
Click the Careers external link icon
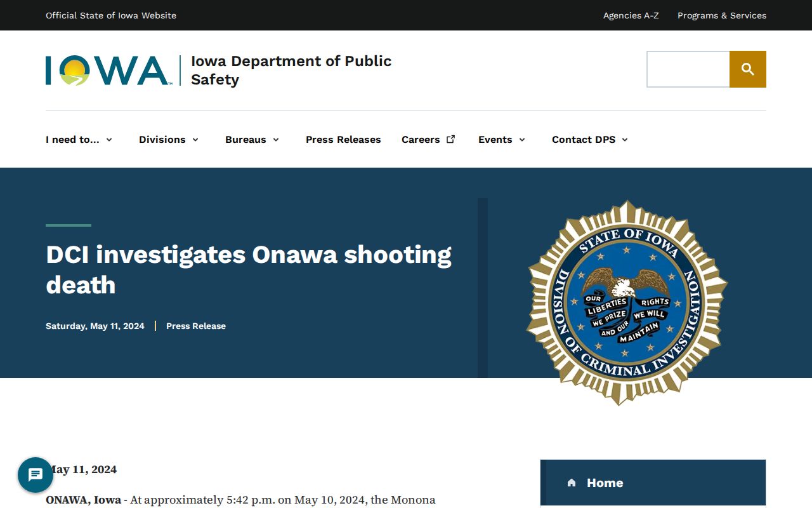tap(451, 139)
